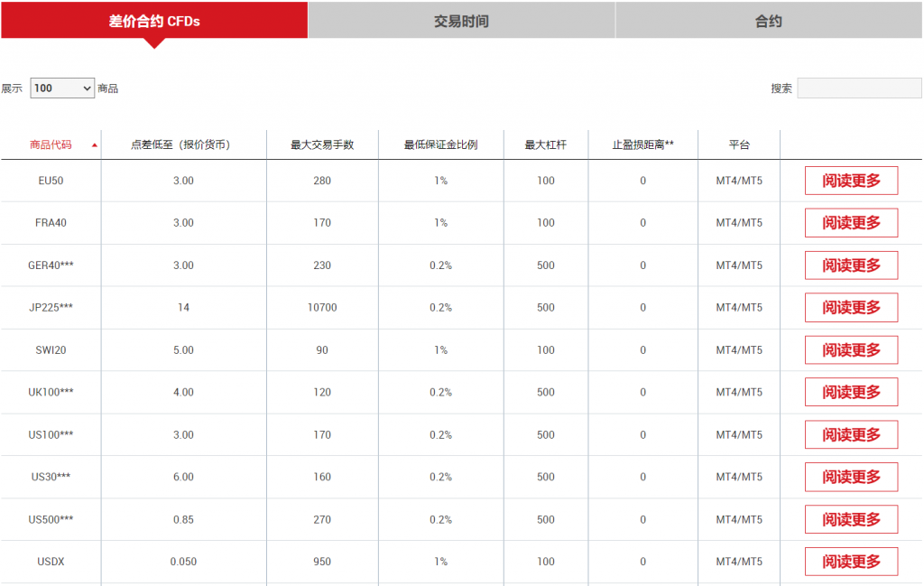Click 阅读更多 for FRA40
The height and width of the screenshot is (586, 924).
pos(851,223)
